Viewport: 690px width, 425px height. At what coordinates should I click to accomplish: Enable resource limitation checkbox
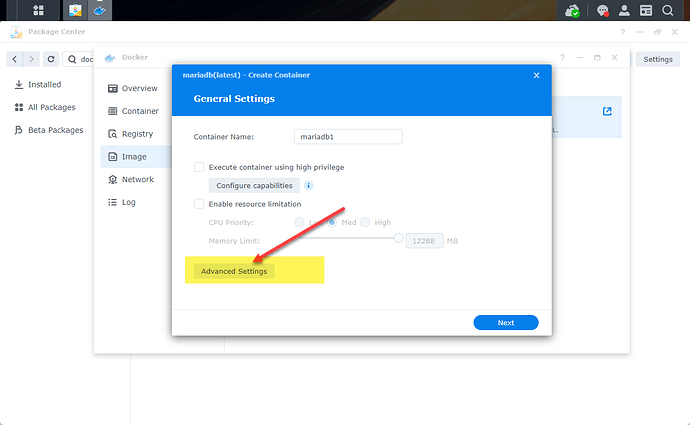(x=199, y=204)
